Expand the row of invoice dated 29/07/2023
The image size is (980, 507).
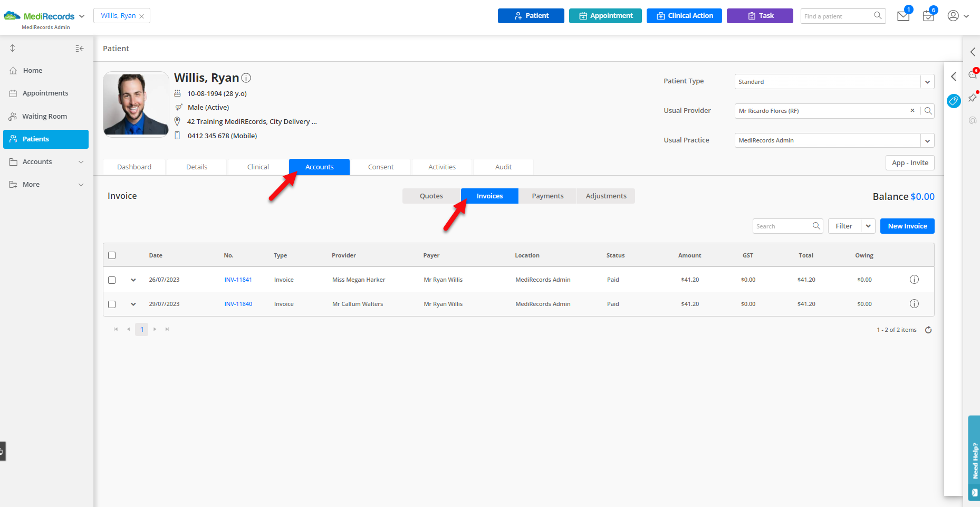[133, 304]
